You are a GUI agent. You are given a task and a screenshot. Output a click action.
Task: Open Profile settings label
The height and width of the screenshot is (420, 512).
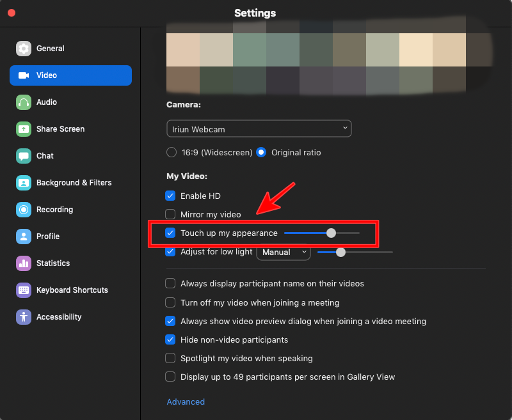pyautogui.click(x=48, y=237)
